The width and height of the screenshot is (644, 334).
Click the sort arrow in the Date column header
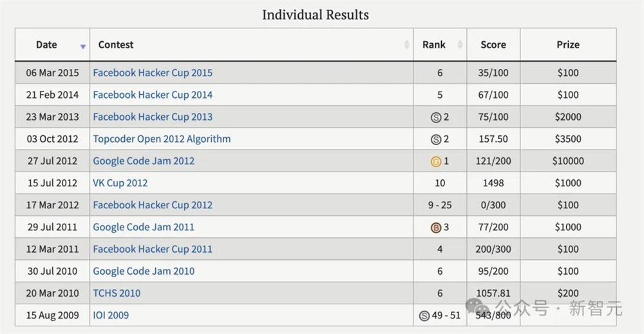(83, 46)
